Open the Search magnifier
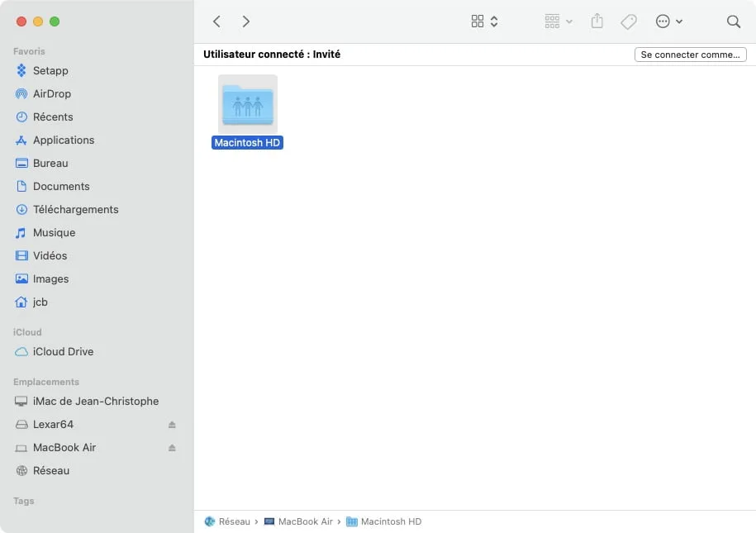Viewport: 756px width, 533px height. [734, 21]
